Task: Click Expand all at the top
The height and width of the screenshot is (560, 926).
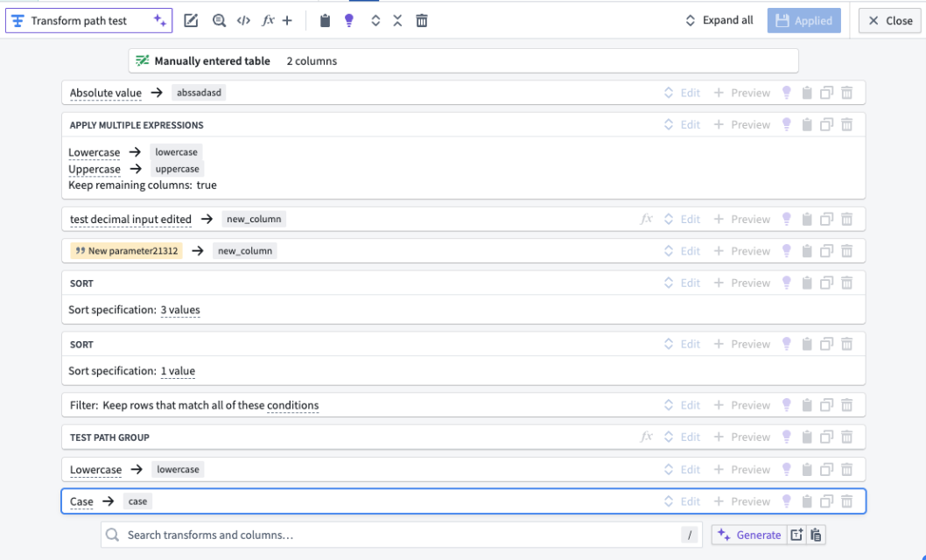Action: point(719,21)
